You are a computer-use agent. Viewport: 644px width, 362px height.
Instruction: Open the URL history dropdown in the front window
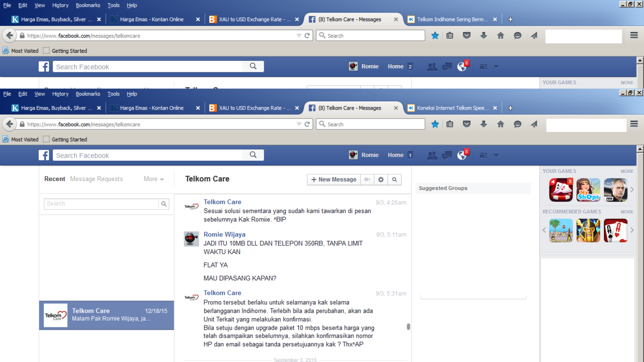point(299,124)
